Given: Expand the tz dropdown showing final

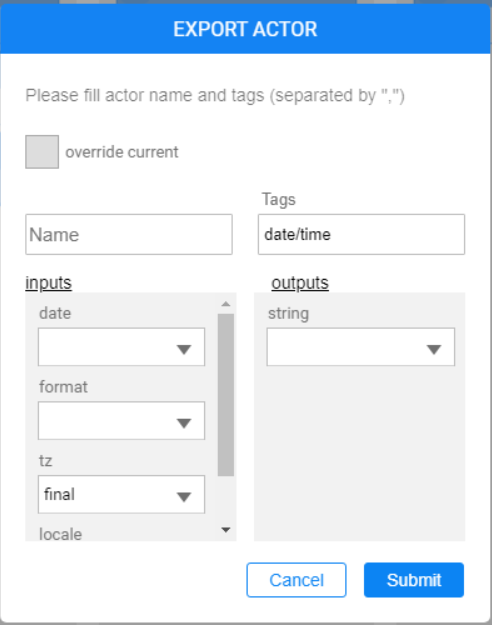Looking at the screenshot, I should click(x=121, y=494).
